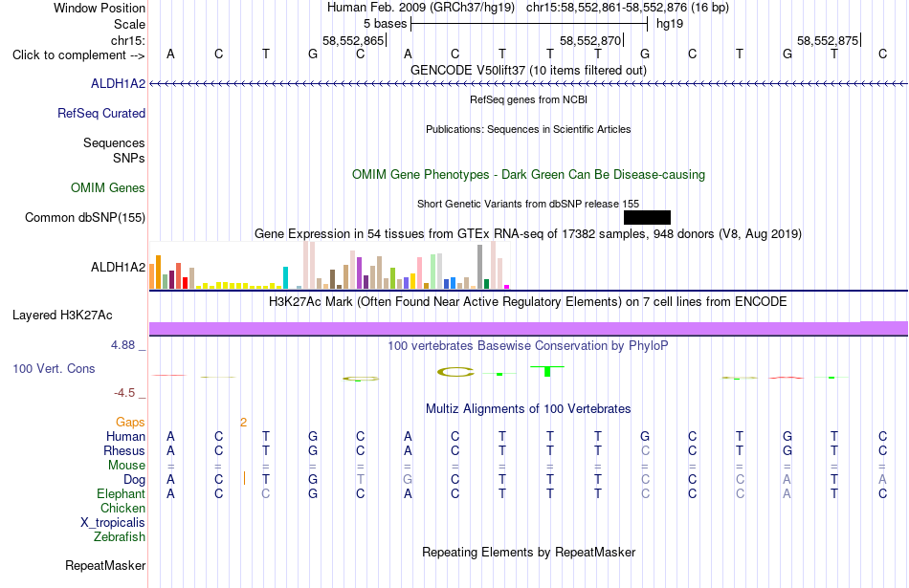Open the ALDH1A2 GENCODE gene label
The image size is (909, 588).
[x=119, y=83]
